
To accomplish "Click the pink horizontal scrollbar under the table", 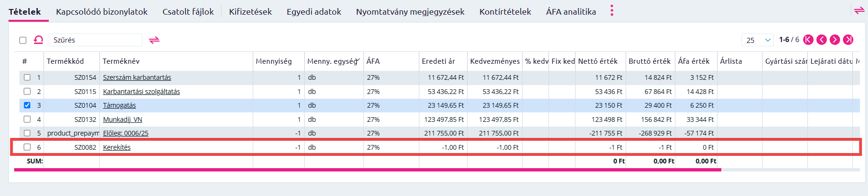I will click(x=367, y=170).
